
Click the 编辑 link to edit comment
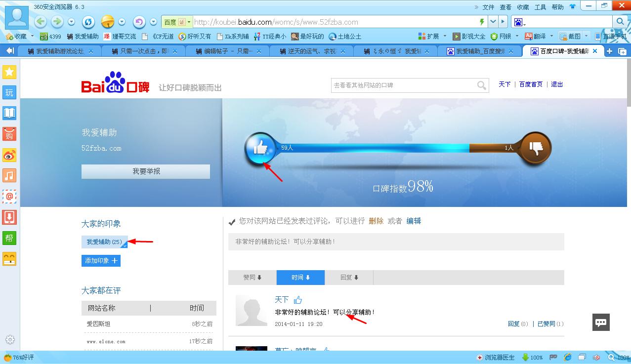[414, 221]
